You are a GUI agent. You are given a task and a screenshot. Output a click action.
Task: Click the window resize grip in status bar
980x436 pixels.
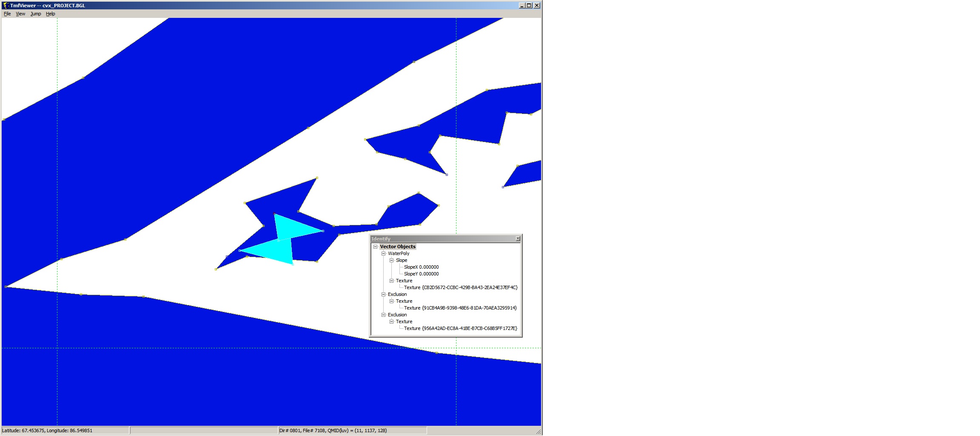pyautogui.click(x=538, y=432)
